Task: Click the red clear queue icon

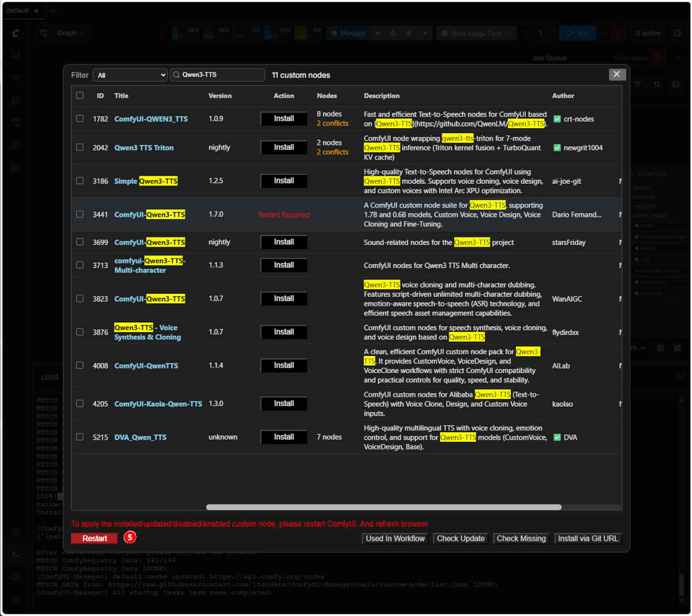Action: coord(658,57)
